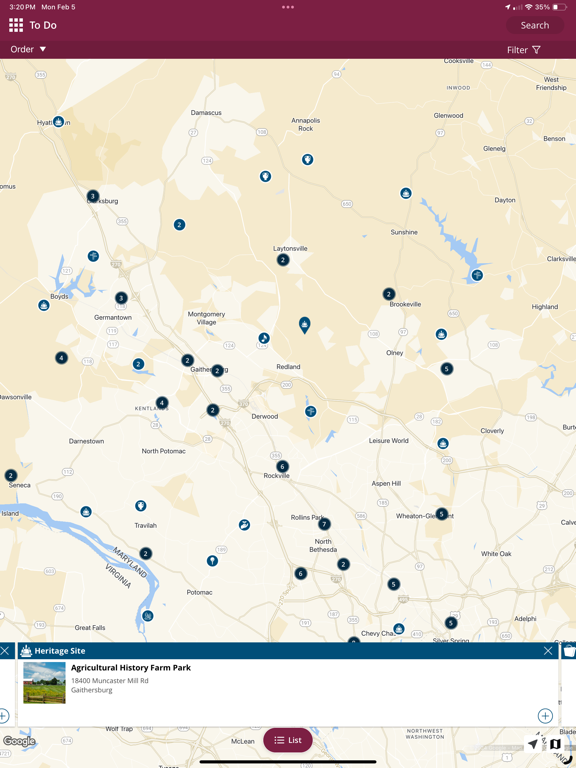Select the pin marker north of Potomac
This screenshot has width=576, height=768.
pos(212,560)
